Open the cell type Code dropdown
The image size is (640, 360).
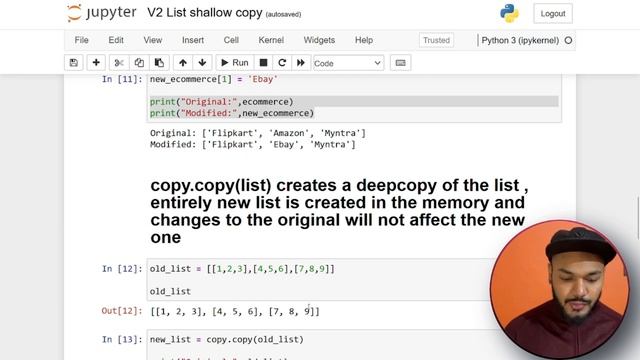pos(348,63)
